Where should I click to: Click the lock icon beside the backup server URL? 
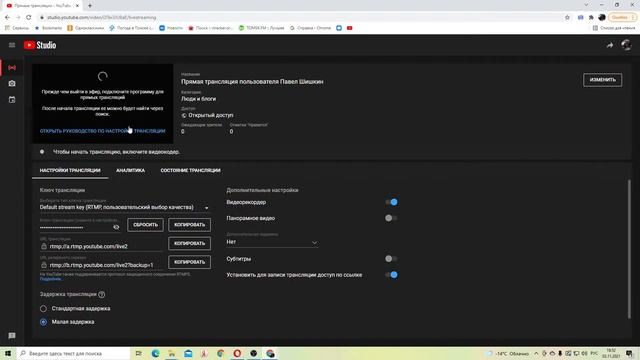44,265
